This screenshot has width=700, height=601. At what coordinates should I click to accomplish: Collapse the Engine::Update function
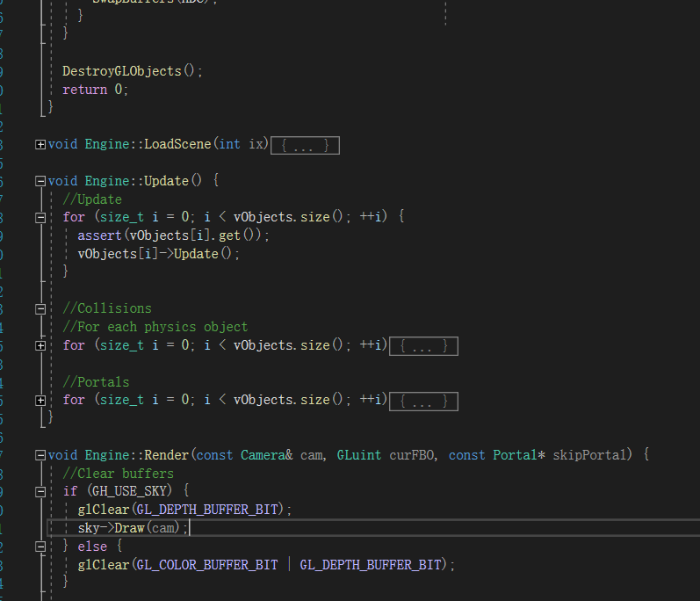coord(40,181)
